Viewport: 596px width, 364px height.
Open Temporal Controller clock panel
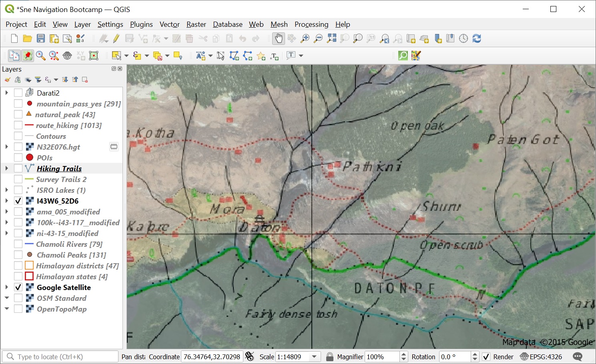point(463,38)
